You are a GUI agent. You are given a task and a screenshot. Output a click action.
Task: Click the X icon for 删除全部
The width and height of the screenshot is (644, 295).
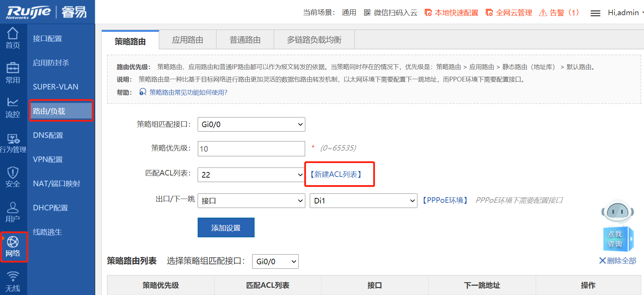[x=602, y=261]
